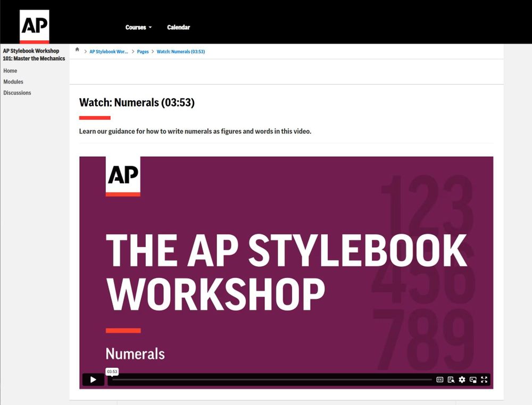Image resolution: width=532 pixels, height=405 pixels.
Task: Open Discussions in course sidebar
Action: coord(17,92)
